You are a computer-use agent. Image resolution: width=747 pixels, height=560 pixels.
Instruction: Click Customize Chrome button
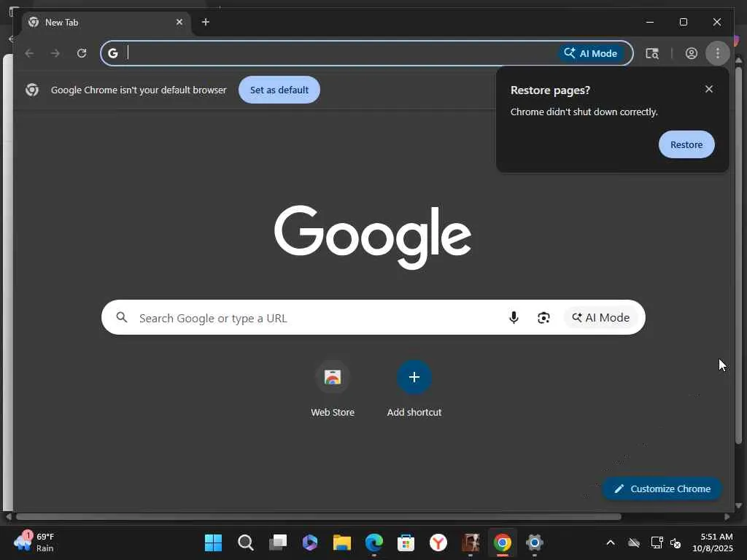pyautogui.click(x=662, y=489)
